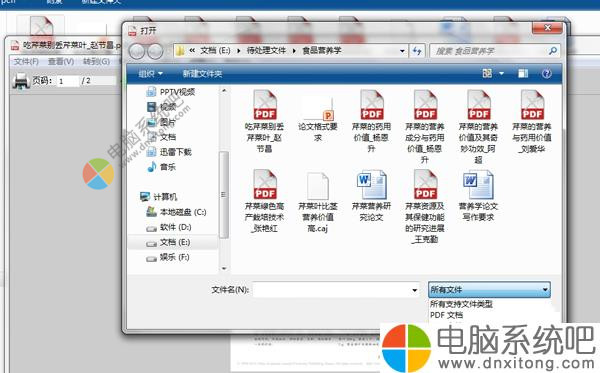
Task: Select the file 芹菜叶比茎营养价值高.caj
Action: pyautogui.click(x=318, y=202)
